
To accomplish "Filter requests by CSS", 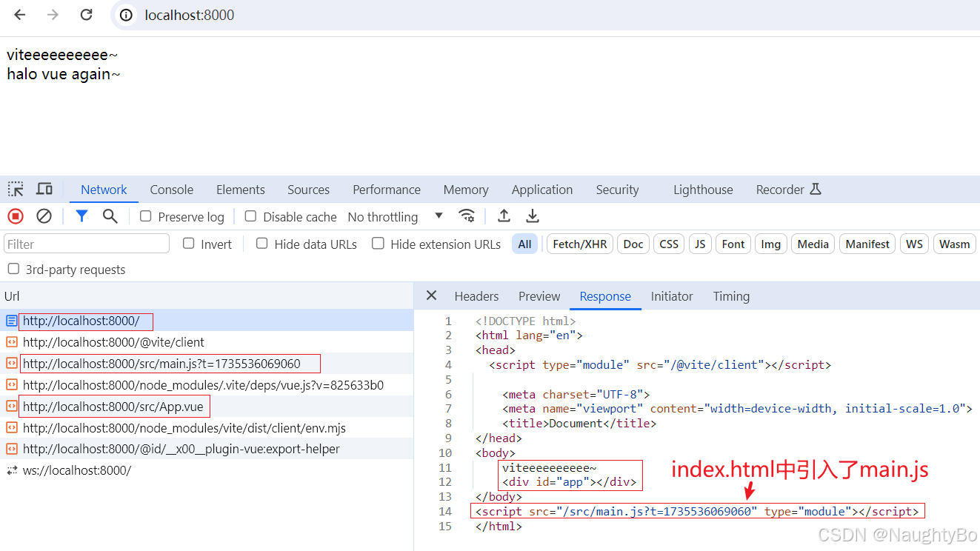I will 669,244.
